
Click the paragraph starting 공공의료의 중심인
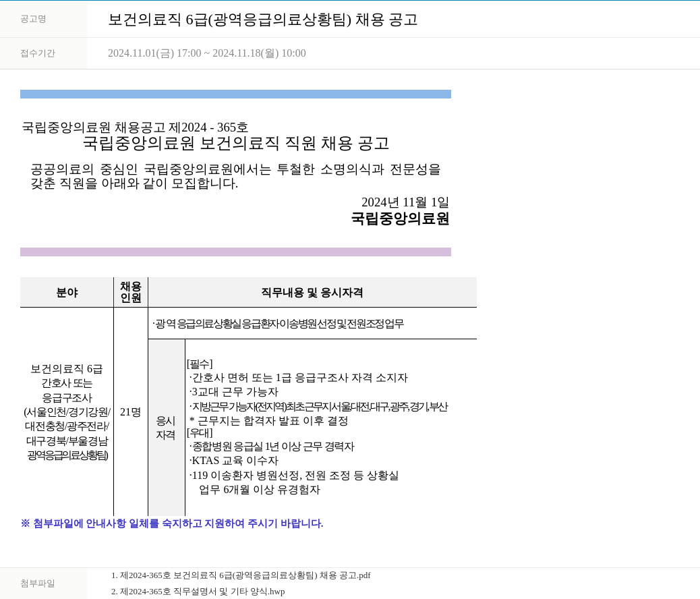click(235, 176)
